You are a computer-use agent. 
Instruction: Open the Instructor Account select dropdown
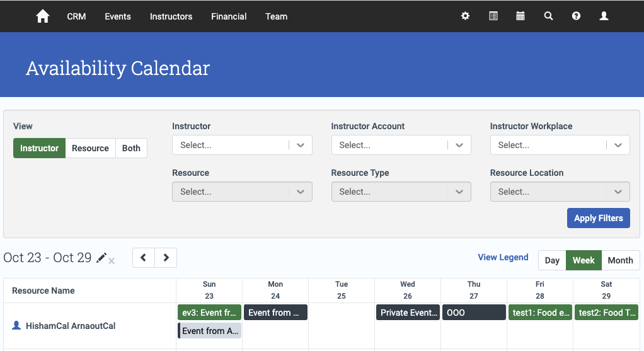tap(401, 145)
